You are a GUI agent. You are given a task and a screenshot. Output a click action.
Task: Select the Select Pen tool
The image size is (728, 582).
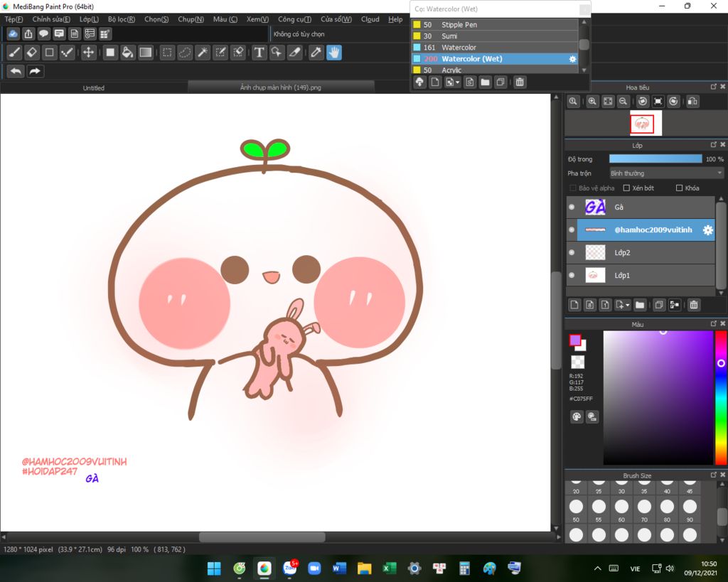pyautogui.click(x=220, y=53)
